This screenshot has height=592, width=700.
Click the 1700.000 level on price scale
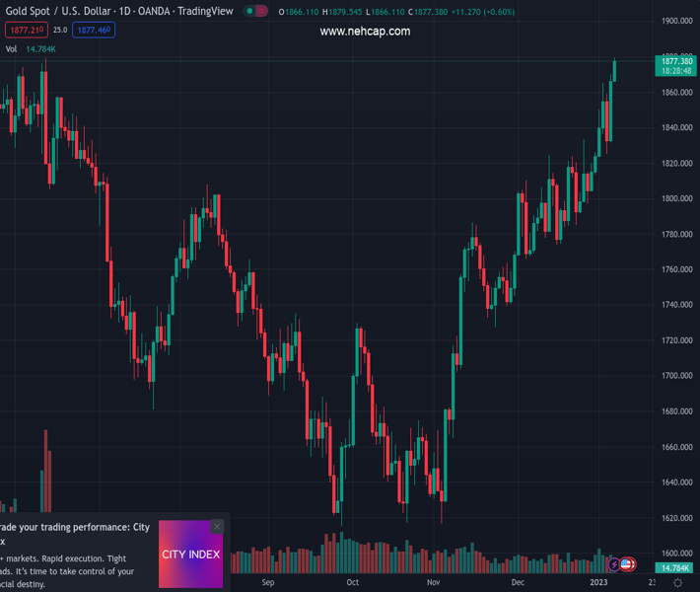click(676, 376)
